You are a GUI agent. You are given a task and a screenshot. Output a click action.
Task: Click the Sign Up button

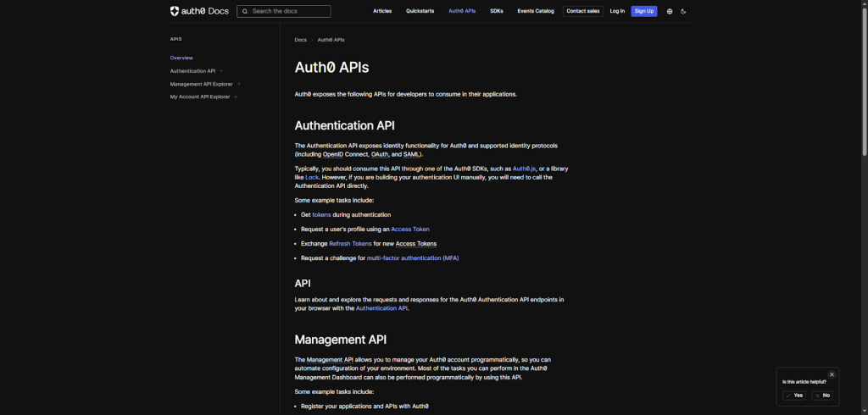click(x=644, y=11)
